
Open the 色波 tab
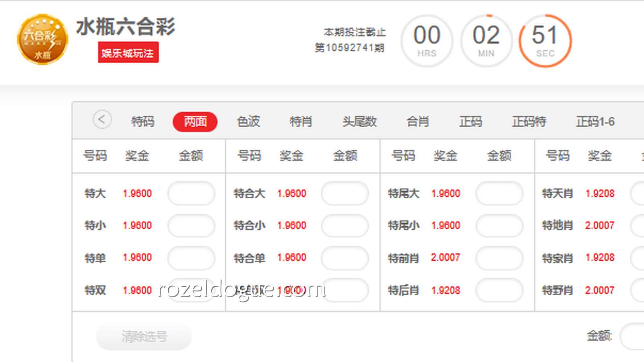click(x=248, y=121)
